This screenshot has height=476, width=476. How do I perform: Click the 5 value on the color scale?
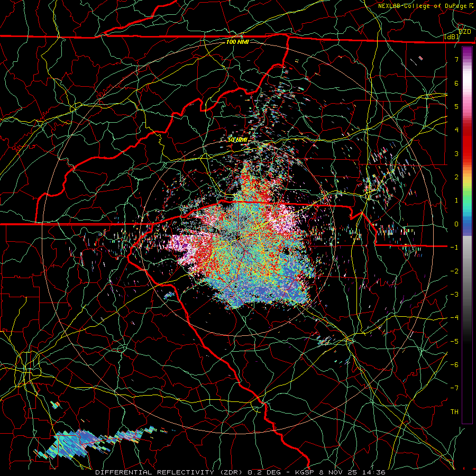[456, 106]
